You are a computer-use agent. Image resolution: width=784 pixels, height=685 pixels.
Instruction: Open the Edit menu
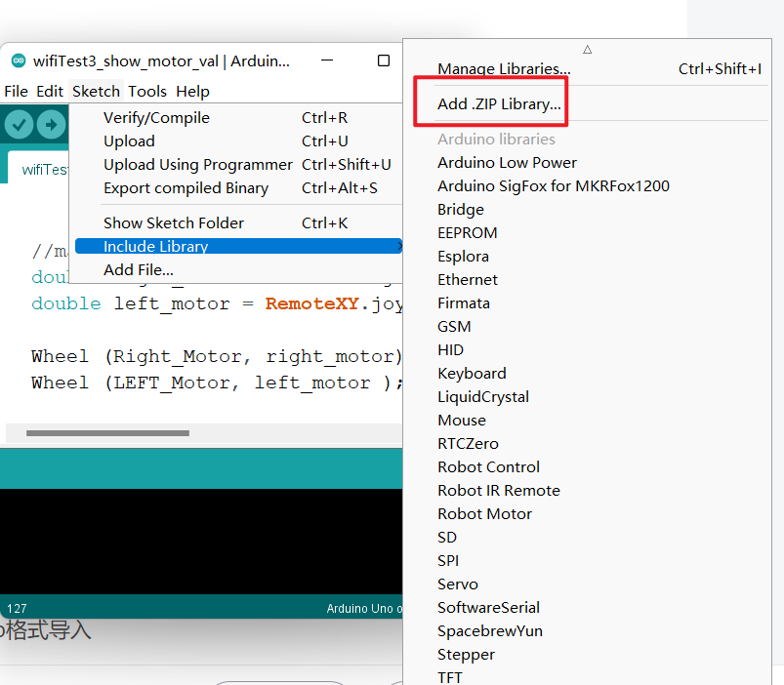(50, 92)
